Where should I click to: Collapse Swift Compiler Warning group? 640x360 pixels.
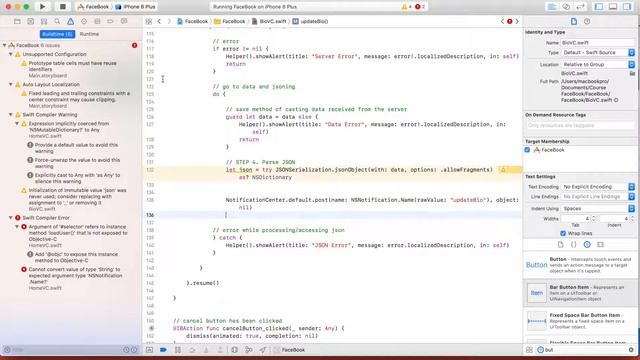coord(11,115)
